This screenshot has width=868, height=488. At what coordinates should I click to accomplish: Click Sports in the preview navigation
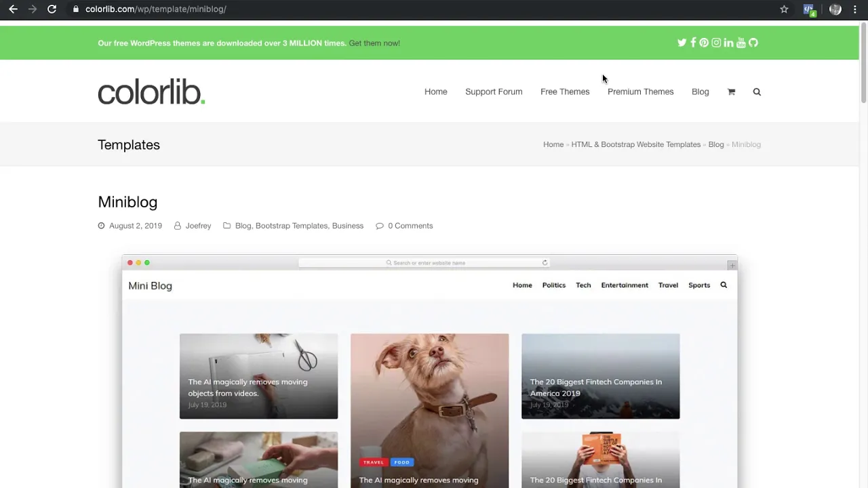coord(699,285)
